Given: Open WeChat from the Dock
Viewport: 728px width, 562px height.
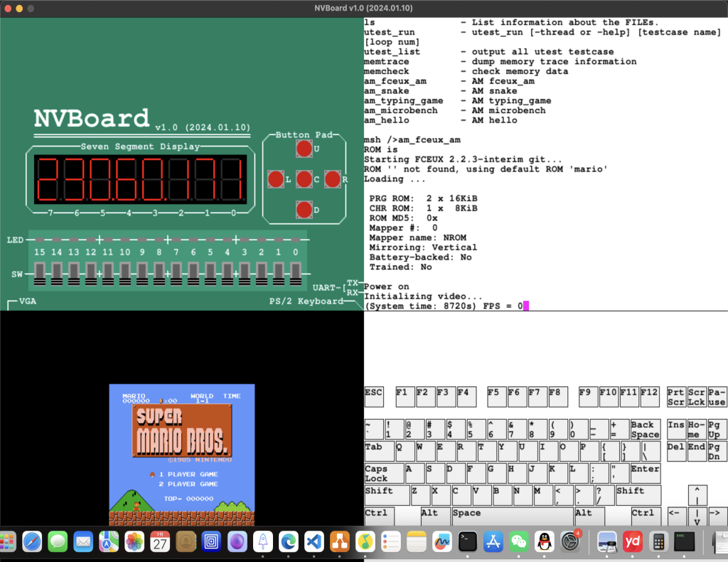Looking at the screenshot, I should (518, 541).
